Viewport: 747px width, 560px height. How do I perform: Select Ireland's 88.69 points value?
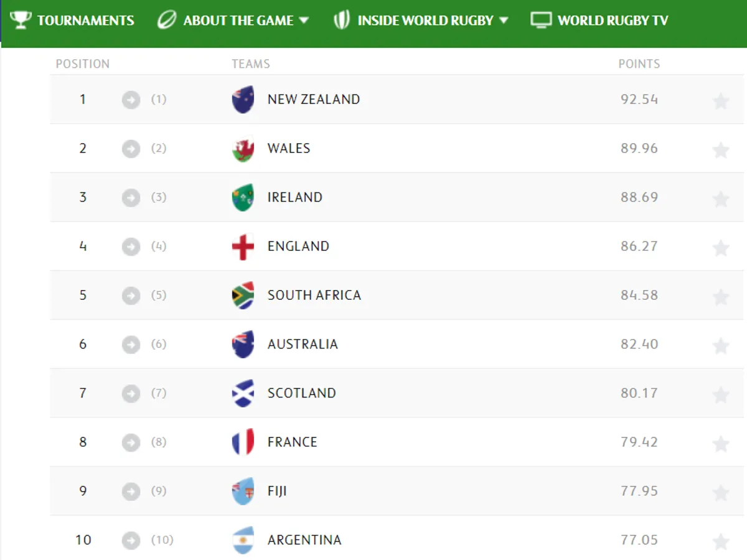click(639, 197)
